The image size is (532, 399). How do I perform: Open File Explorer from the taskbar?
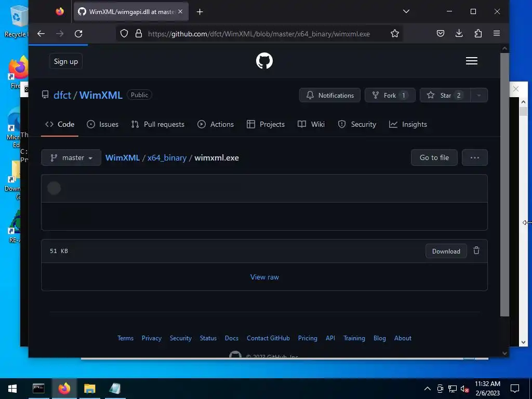89,389
